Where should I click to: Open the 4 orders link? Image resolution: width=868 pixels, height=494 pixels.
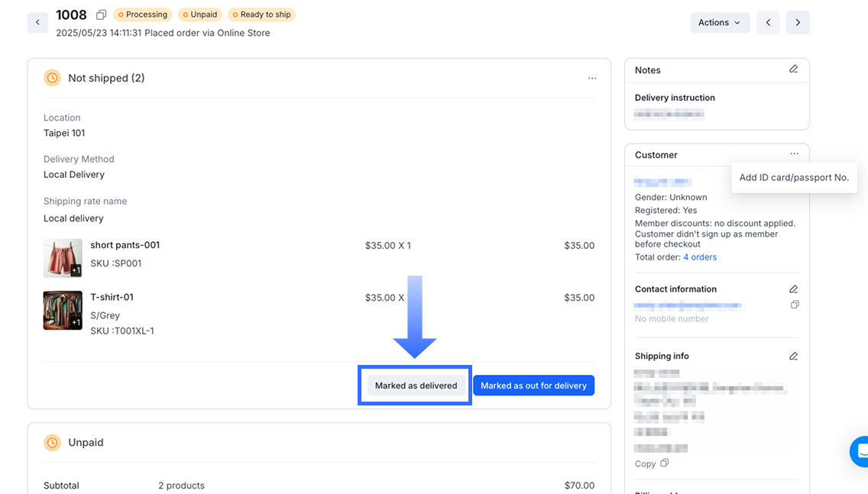[x=700, y=257]
